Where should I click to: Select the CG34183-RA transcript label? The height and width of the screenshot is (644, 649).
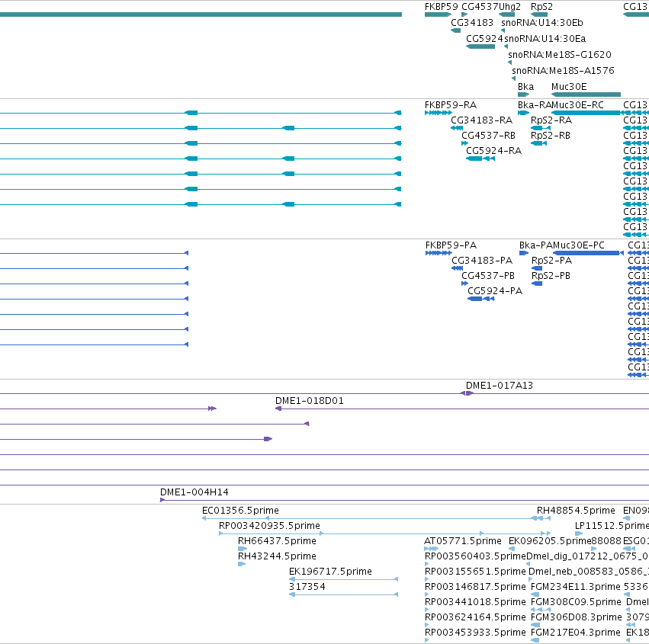[x=481, y=120]
